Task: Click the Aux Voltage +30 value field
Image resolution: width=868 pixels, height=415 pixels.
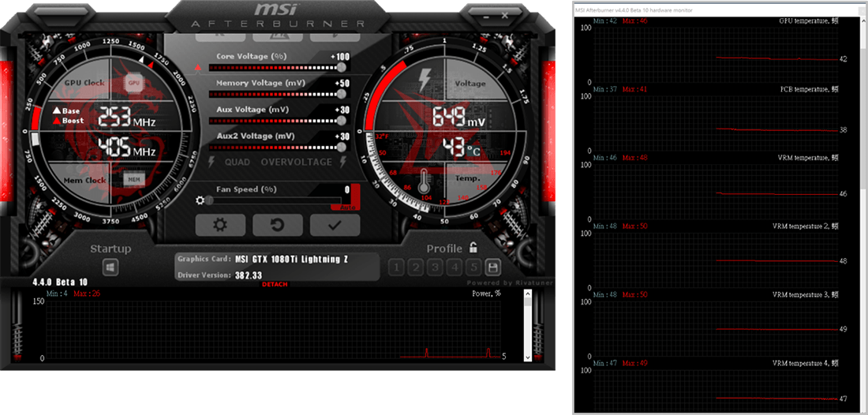Action: click(x=342, y=110)
